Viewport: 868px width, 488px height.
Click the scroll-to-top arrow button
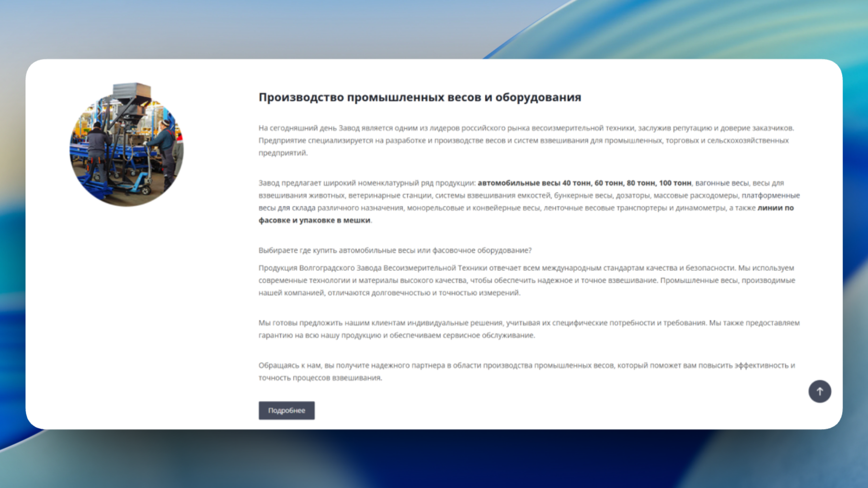click(x=820, y=391)
